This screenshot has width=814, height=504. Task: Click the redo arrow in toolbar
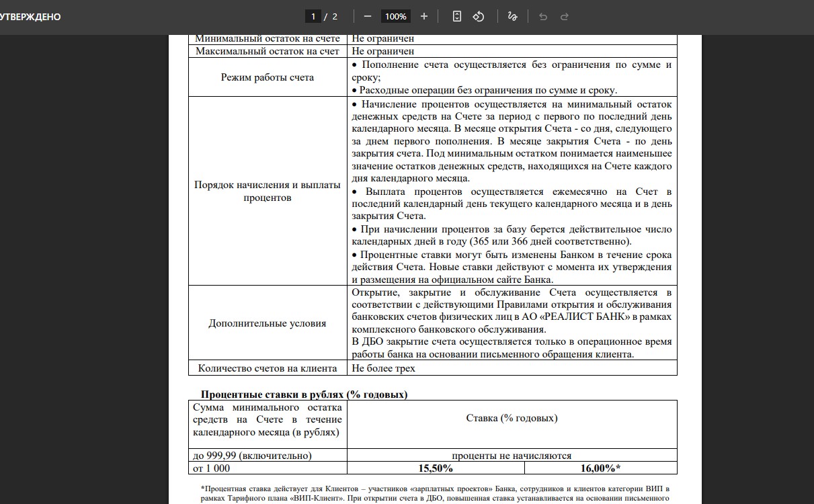coord(565,16)
